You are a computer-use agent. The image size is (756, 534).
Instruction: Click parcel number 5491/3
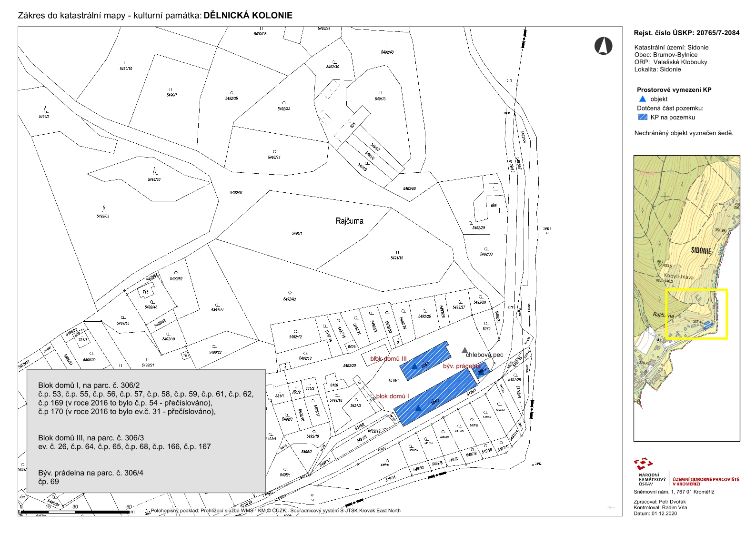pyautogui.click(x=380, y=99)
